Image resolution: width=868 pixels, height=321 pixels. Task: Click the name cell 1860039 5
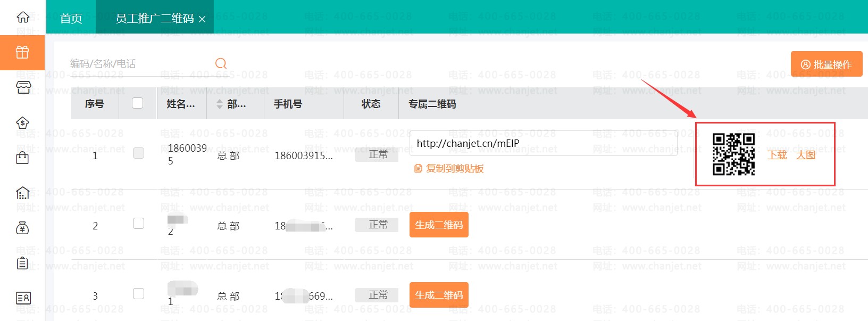coord(187,154)
